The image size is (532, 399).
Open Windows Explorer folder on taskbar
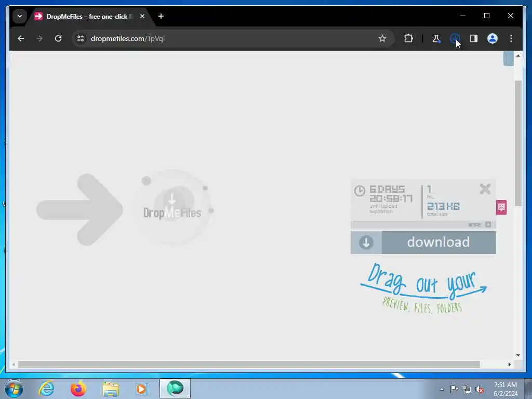(111, 389)
